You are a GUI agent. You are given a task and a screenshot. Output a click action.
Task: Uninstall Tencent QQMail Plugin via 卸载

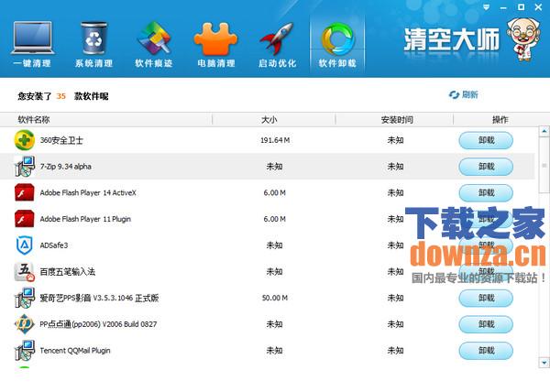click(486, 351)
